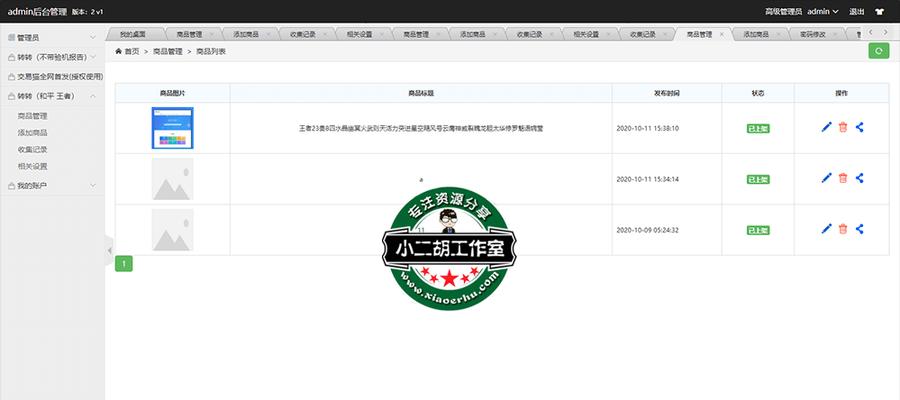900x400 pixels.
Task: Click the 状态 column header
Action: coord(758,93)
